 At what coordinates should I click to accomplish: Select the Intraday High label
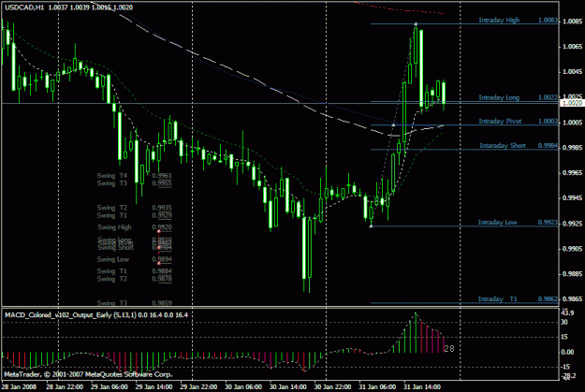(499, 21)
